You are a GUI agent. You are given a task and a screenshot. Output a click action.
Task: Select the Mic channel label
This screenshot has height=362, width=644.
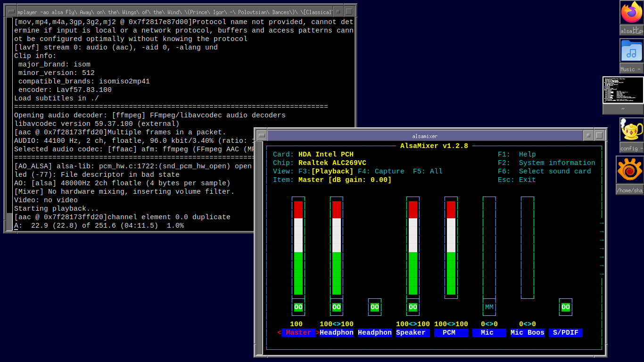pyautogui.click(x=489, y=333)
